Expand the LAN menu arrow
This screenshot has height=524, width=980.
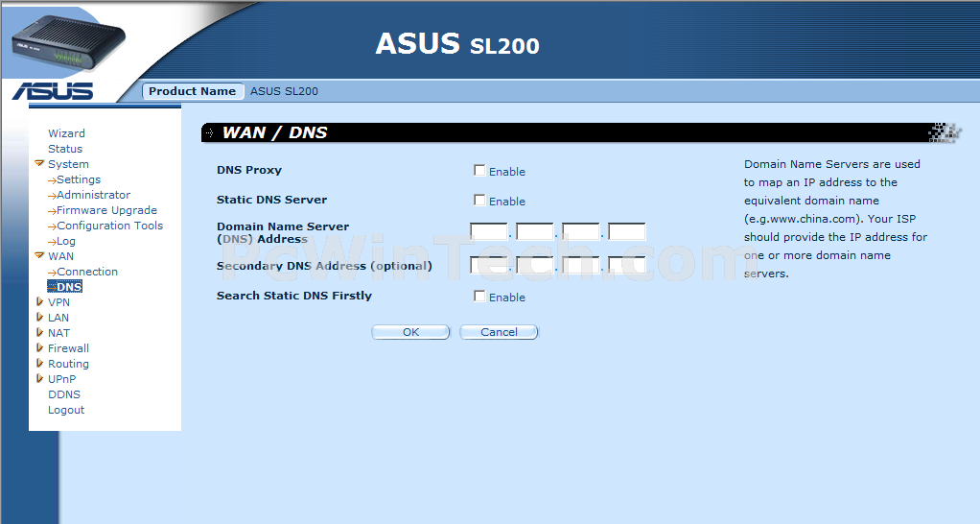[x=39, y=317]
